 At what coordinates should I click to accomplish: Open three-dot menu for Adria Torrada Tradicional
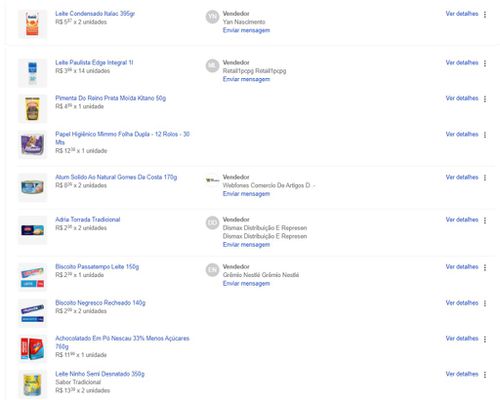click(x=485, y=220)
